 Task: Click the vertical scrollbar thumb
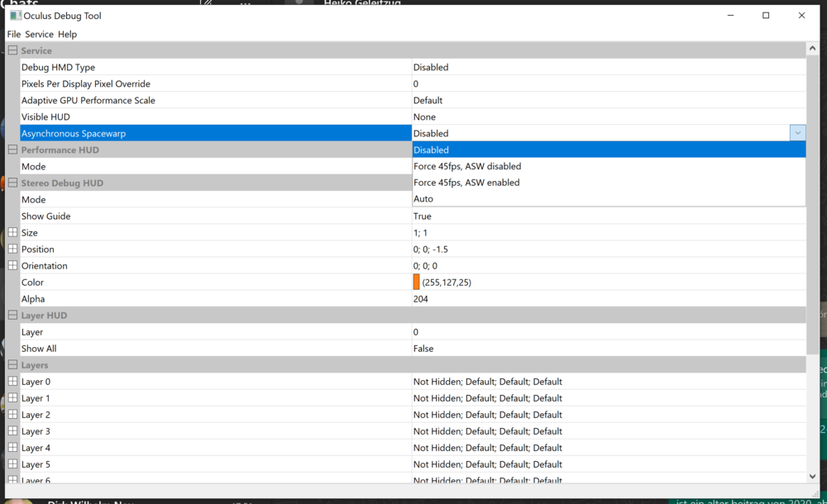[x=812, y=205]
